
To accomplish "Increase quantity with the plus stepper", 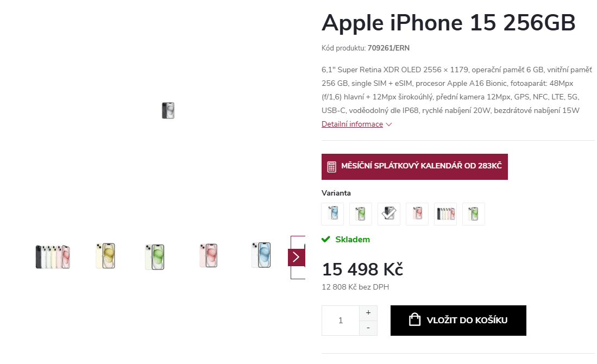I will (x=368, y=312).
